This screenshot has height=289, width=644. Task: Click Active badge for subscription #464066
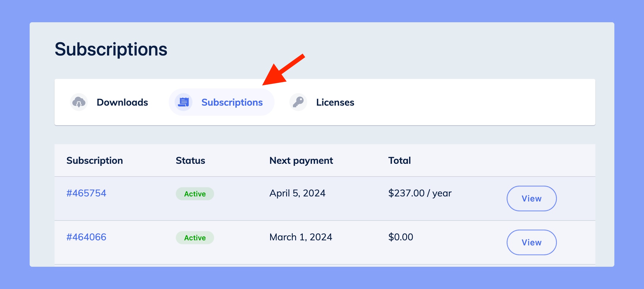(x=195, y=238)
